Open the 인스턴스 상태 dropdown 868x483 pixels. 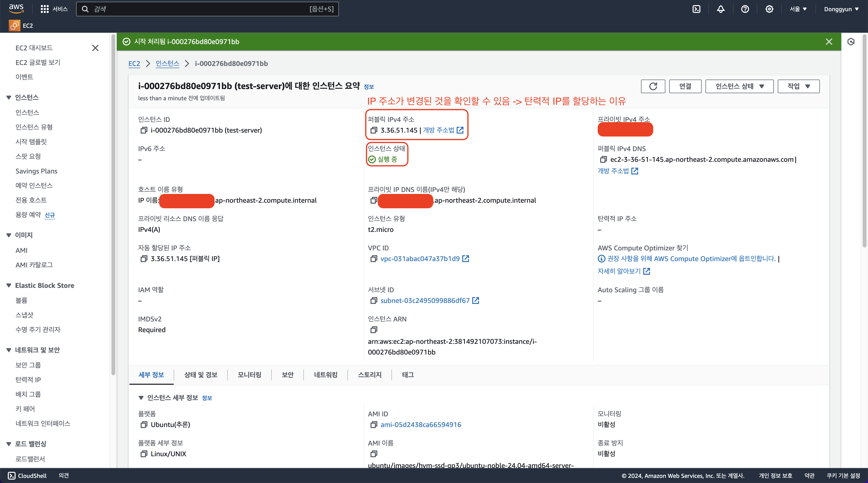pos(739,86)
